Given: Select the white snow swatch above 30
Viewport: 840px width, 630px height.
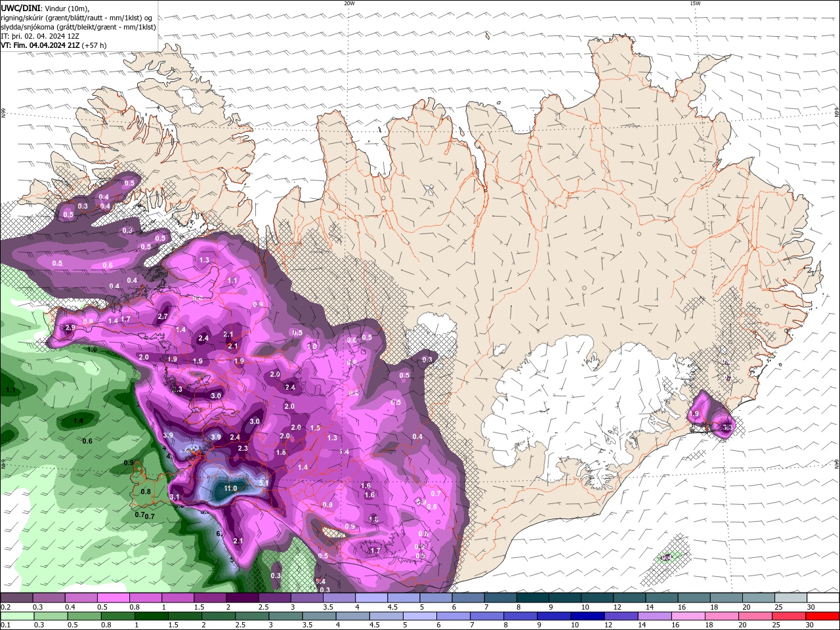Looking at the screenshot, I should point(824,598).
